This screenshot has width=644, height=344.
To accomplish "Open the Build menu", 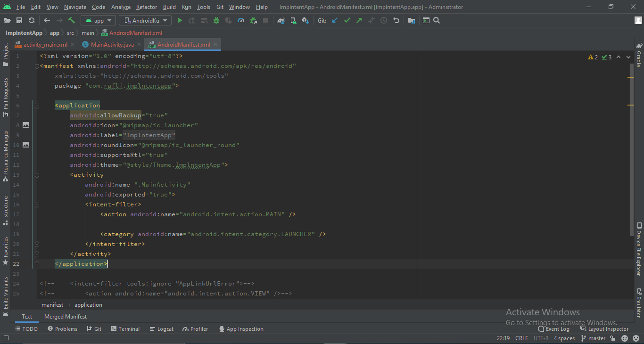I will coord(169,7).
